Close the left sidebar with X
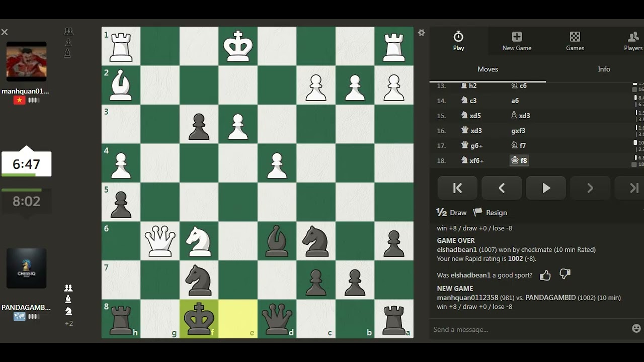 point(5,32)
